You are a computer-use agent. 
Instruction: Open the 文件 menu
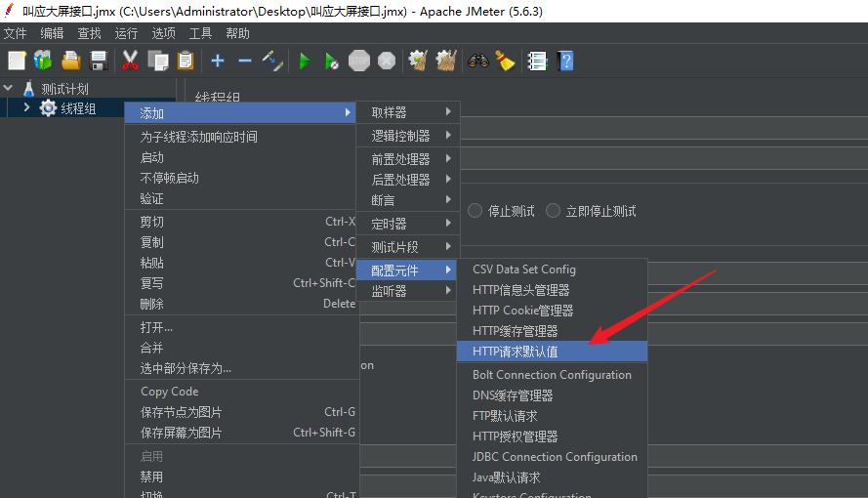click(x=15, y=33)
